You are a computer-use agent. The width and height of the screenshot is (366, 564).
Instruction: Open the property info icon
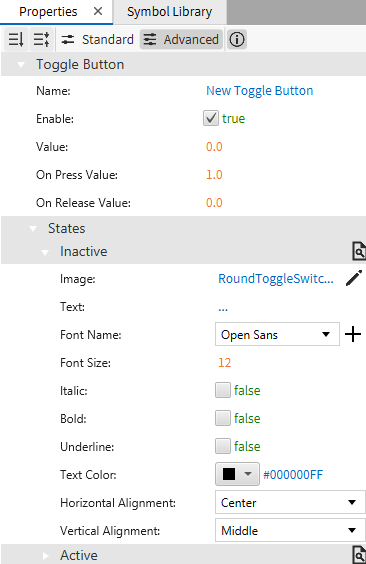[237, 39]
